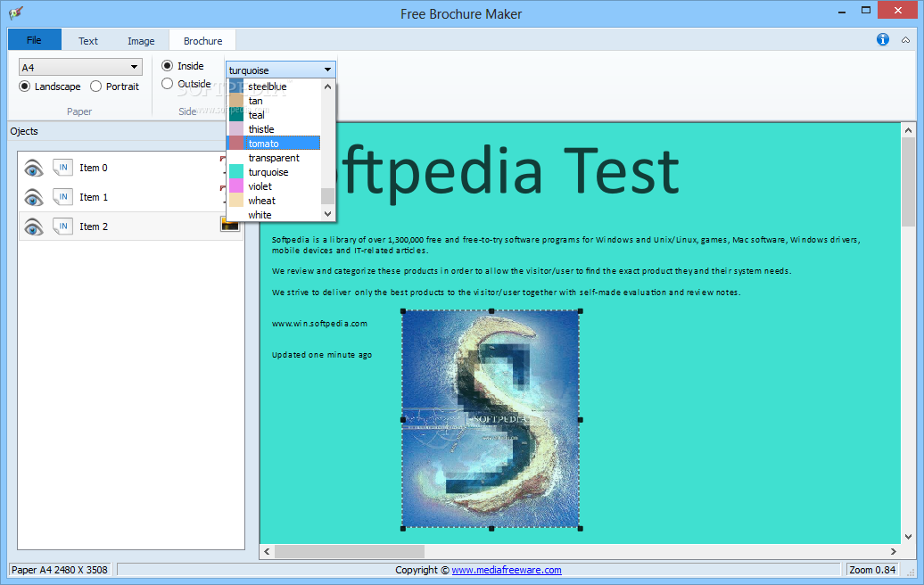Choose wheat from the color list
924x585 pixels.
(274, 201)
